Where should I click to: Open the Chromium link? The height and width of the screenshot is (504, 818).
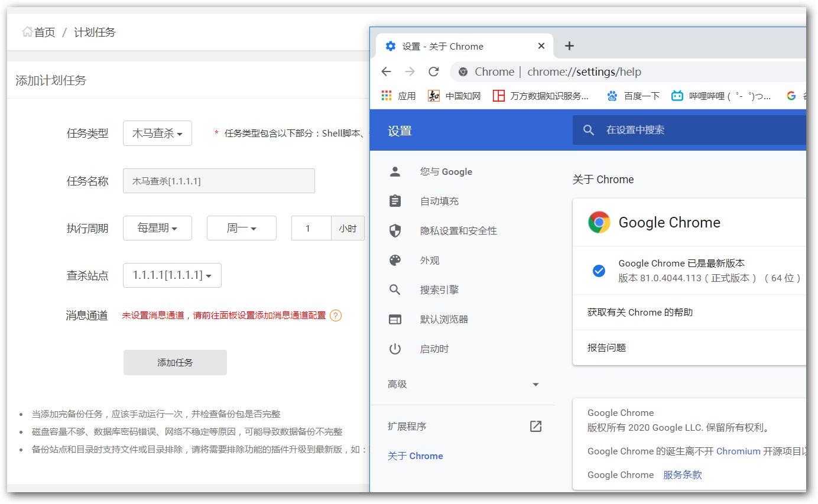[738, 451]
